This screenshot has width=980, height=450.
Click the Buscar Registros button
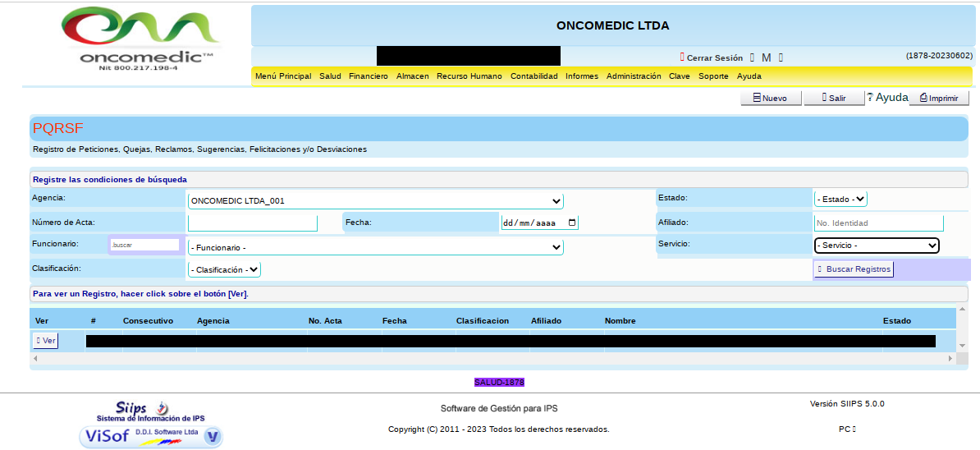click(853, 269)
